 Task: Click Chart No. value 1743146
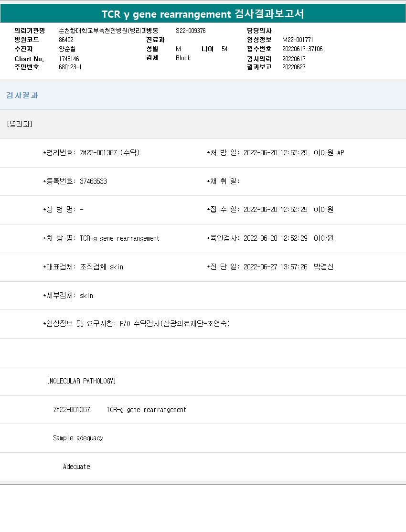[x=69, y=59]
